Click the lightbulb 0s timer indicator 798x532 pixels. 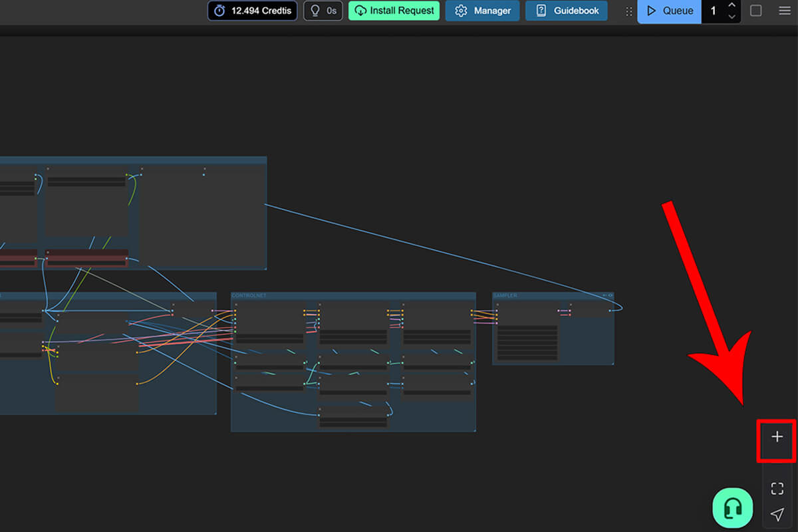click(323, 11)
